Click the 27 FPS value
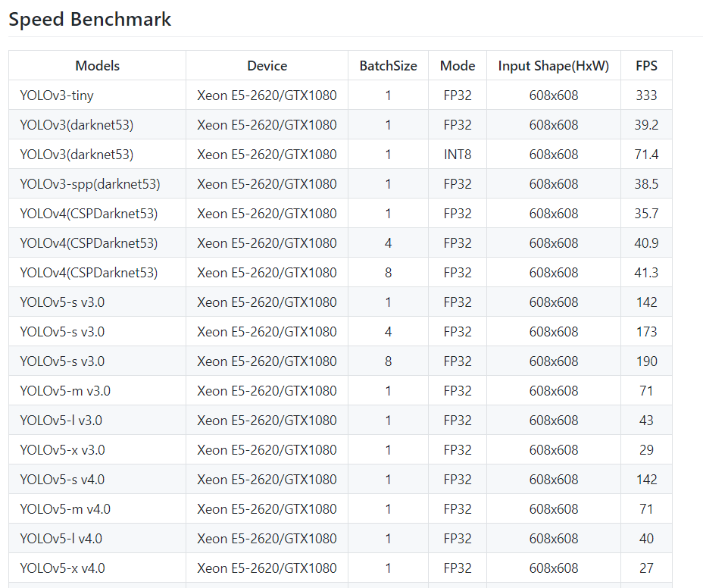The image size is (703, 588). [x=646, y=568]
